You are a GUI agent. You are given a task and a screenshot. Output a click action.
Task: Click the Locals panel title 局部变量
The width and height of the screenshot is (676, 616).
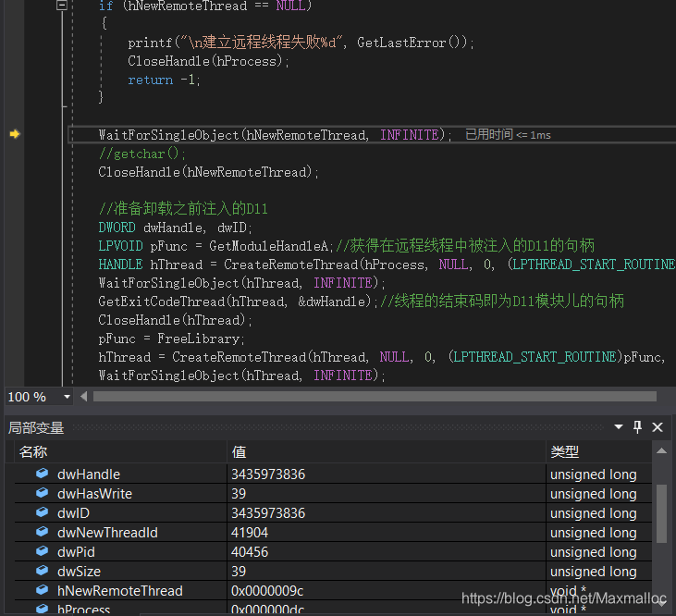[x=36, y=427]
